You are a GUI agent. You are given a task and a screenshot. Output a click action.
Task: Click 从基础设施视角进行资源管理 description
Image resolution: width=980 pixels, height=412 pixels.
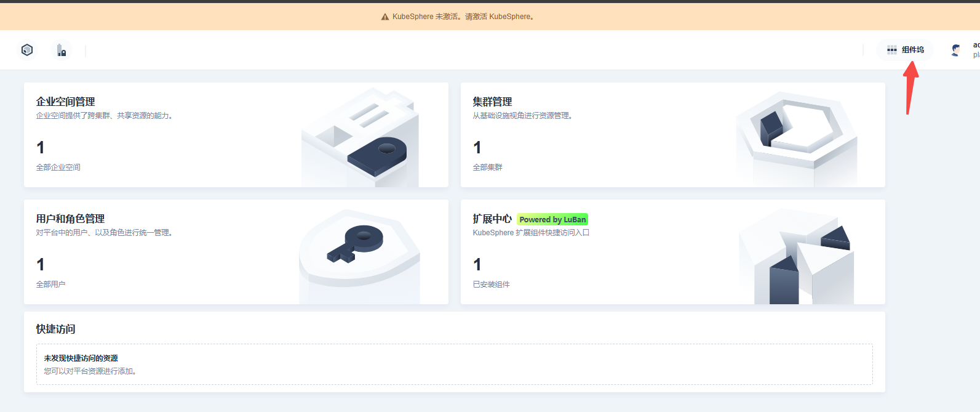click(523, 116)
